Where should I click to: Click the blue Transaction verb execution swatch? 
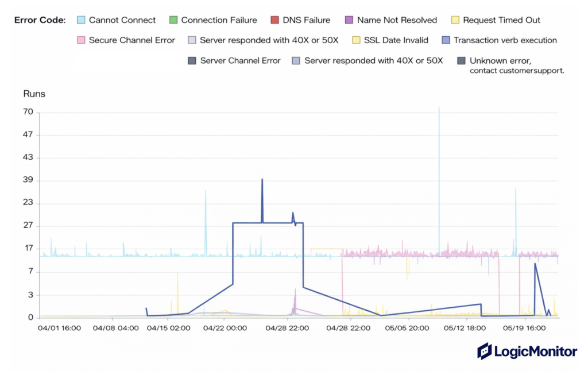coord(446,40)
